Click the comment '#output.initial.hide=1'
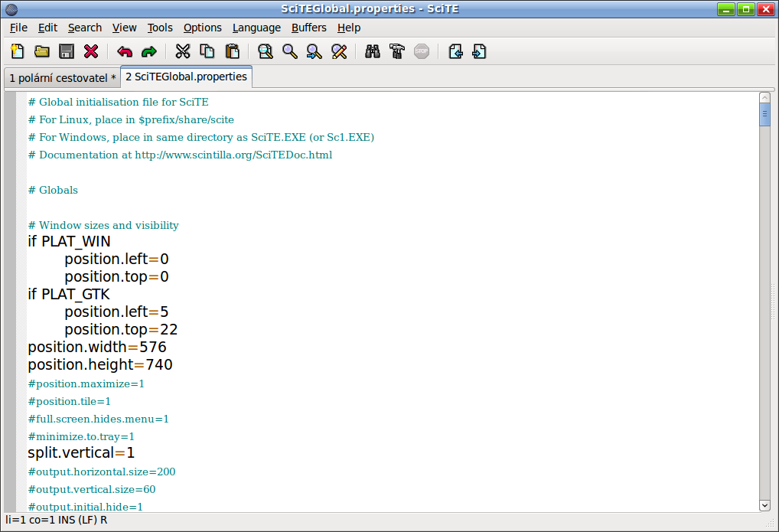This screenshot has height=532, width=779. 86,507
